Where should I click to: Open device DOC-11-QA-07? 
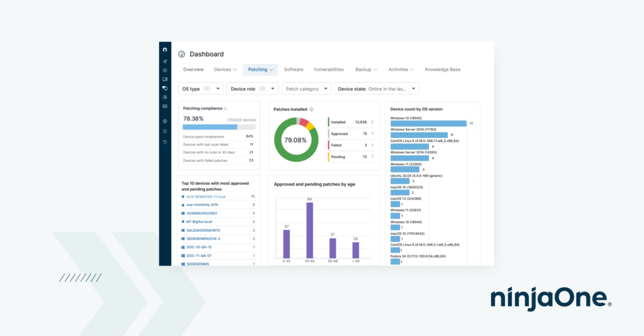tap(199, 256)
